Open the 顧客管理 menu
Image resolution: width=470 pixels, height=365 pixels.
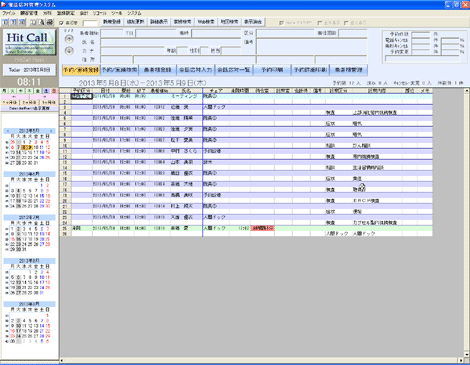pyautogui.click(x=29, y=13)
